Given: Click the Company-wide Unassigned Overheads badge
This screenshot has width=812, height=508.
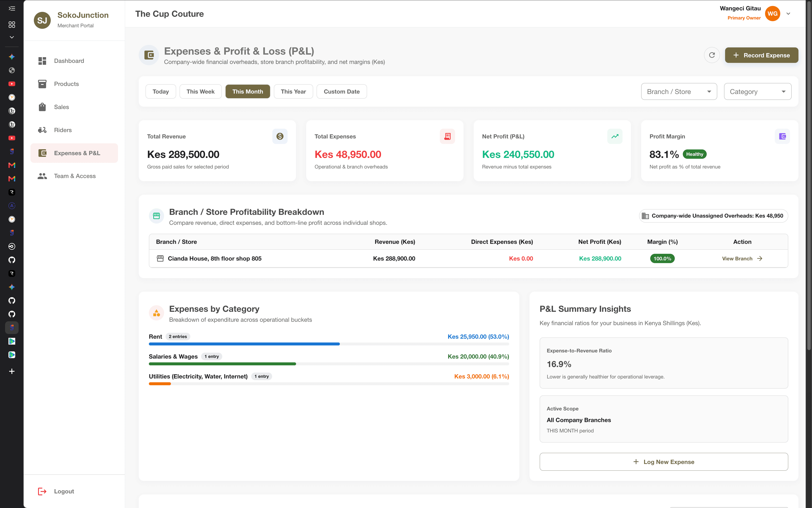Looking at the screenshot, I should (x=713, y=216).
